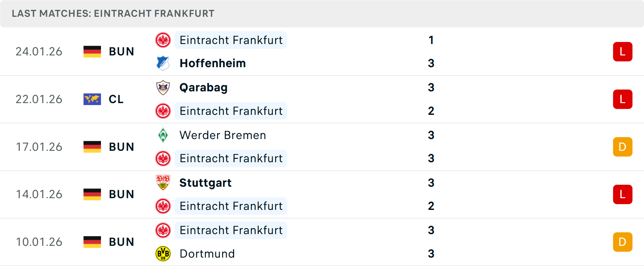This screenshot has width=644, height=266.
Task: Select the L badge on the Stuttgart match
Action: pyautogui.click(x=623, y=194)
